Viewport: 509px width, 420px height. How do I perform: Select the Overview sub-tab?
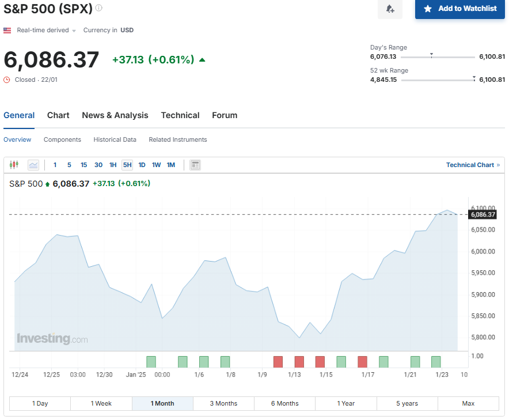pos(17,139)
